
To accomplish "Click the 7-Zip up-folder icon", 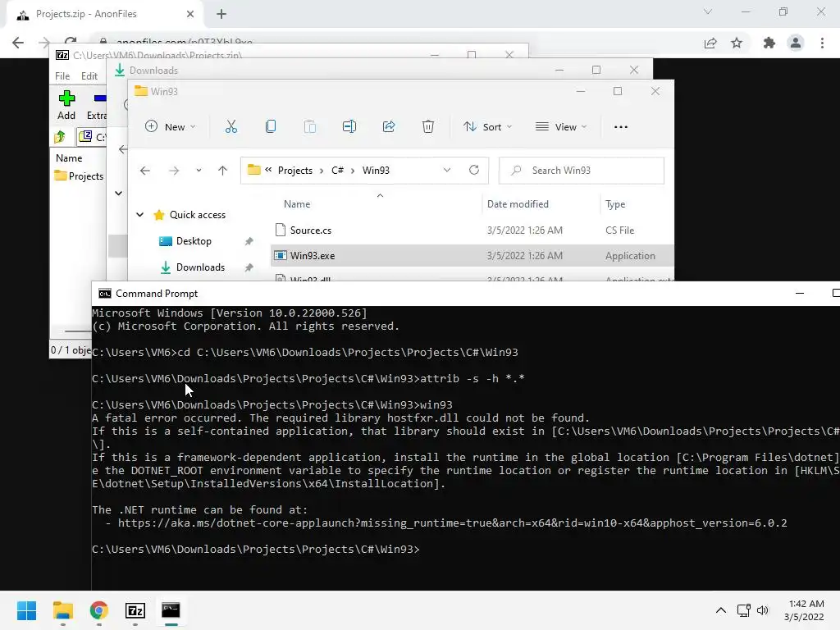I will point(60,137).
